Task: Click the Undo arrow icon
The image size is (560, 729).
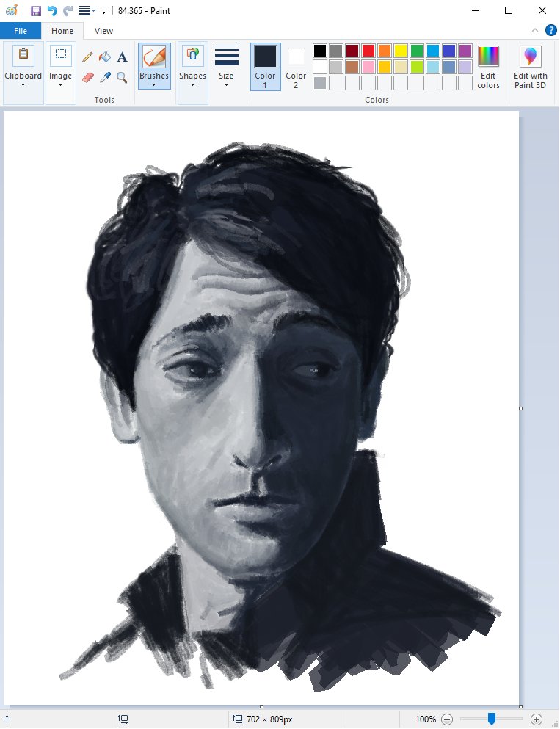Action: pos(52,10)
